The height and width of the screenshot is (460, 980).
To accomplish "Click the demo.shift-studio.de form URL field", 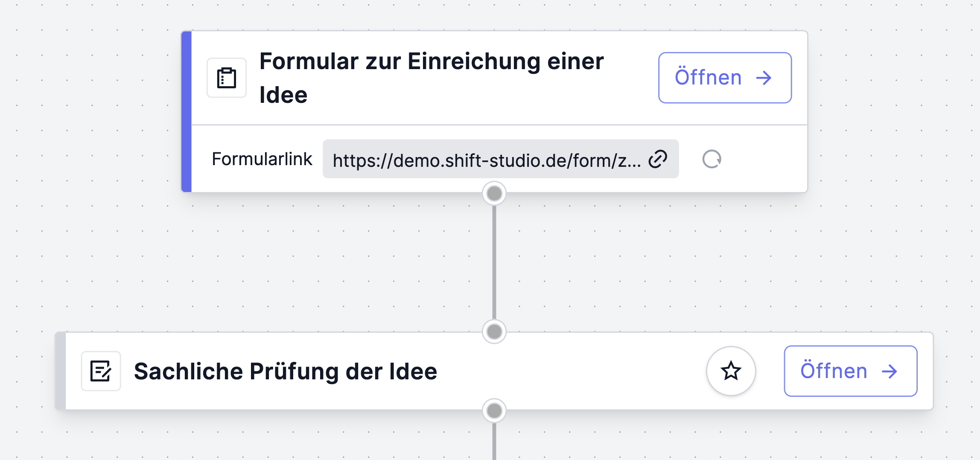I will [x=501, y=159].
